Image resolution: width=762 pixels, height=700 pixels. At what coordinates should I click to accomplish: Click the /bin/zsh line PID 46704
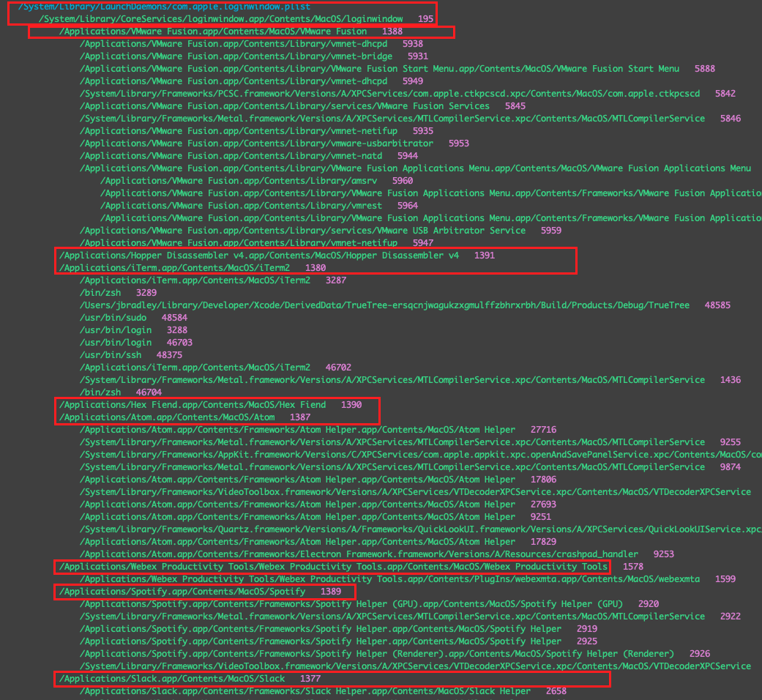121,392
